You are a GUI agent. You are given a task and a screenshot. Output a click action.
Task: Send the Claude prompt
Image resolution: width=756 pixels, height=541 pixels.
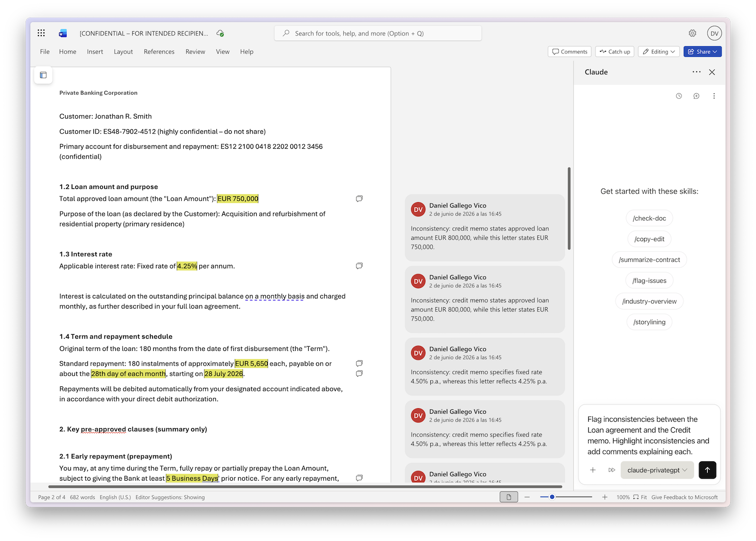coord(707,470)
